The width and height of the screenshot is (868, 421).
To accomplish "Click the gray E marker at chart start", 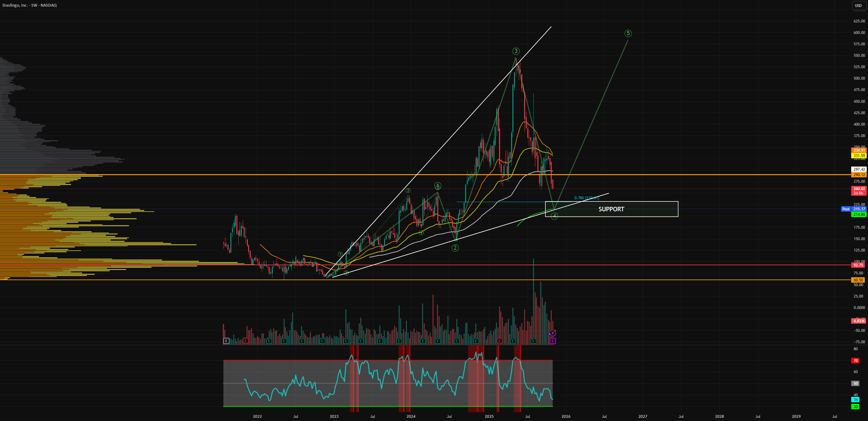I will pyautogui.click(x=226, y=341).
